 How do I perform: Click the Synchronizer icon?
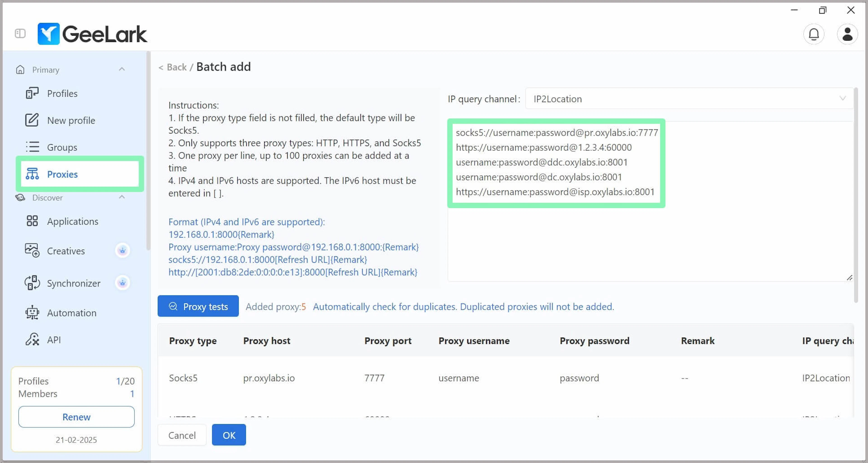tap(32, 283)
